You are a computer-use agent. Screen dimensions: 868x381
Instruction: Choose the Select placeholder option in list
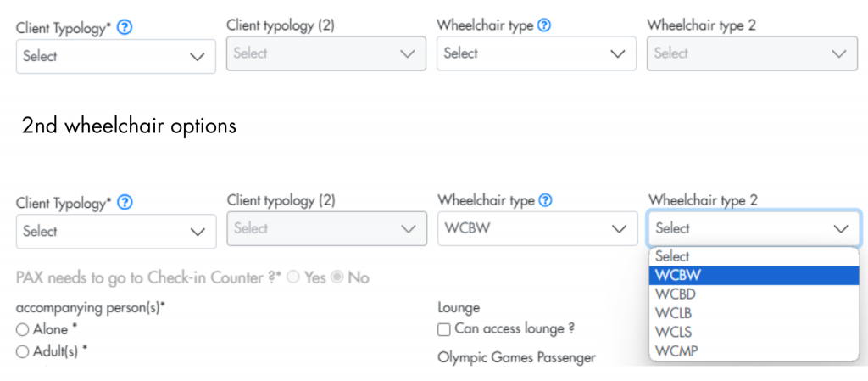[x=754, y=256]
